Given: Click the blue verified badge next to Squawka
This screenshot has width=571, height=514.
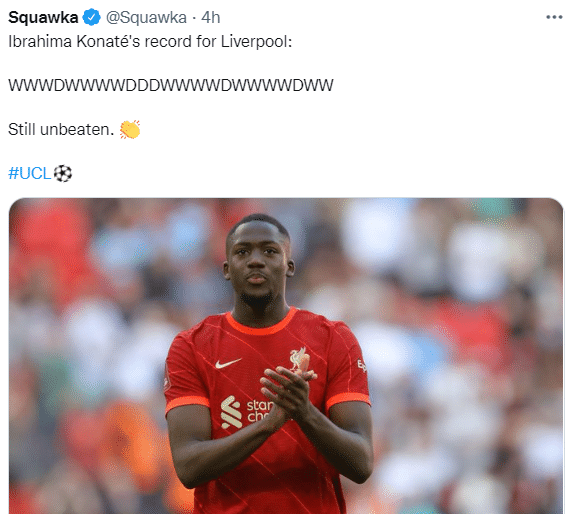Looking at the screenshot, I should pyautogui.click(x=91, y=17).
